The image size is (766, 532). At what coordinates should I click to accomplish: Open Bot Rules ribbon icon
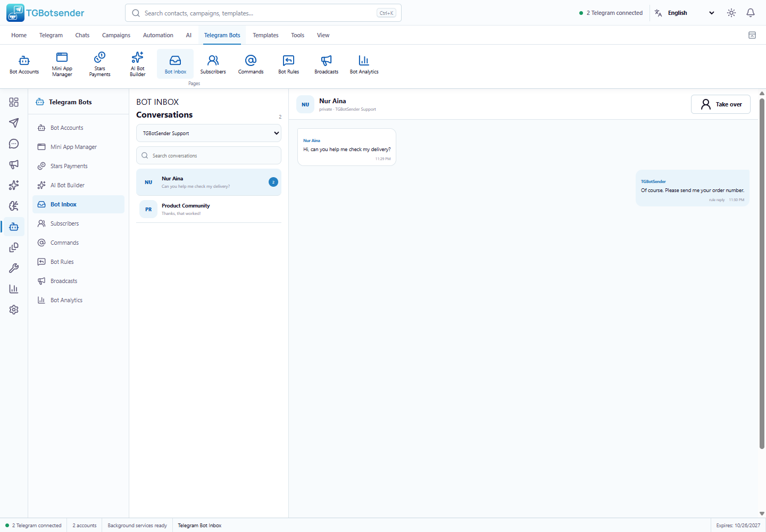[x=288, y=64]
